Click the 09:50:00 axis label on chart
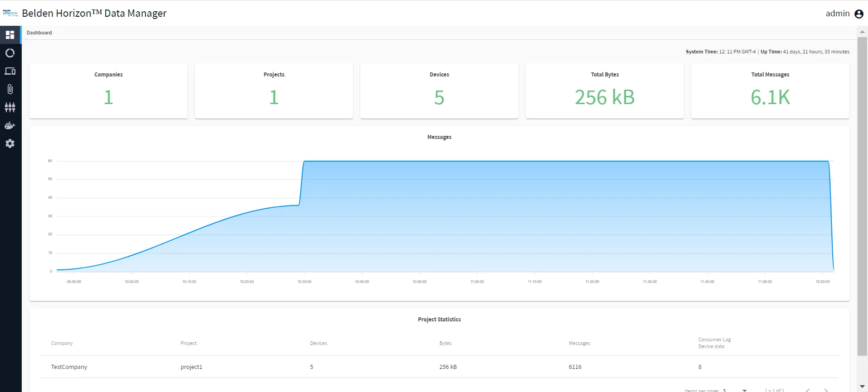 pos(74,282)
